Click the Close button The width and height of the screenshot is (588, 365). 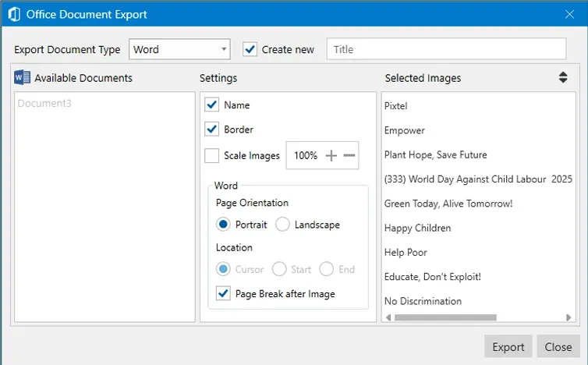click(x=558, y=346)
